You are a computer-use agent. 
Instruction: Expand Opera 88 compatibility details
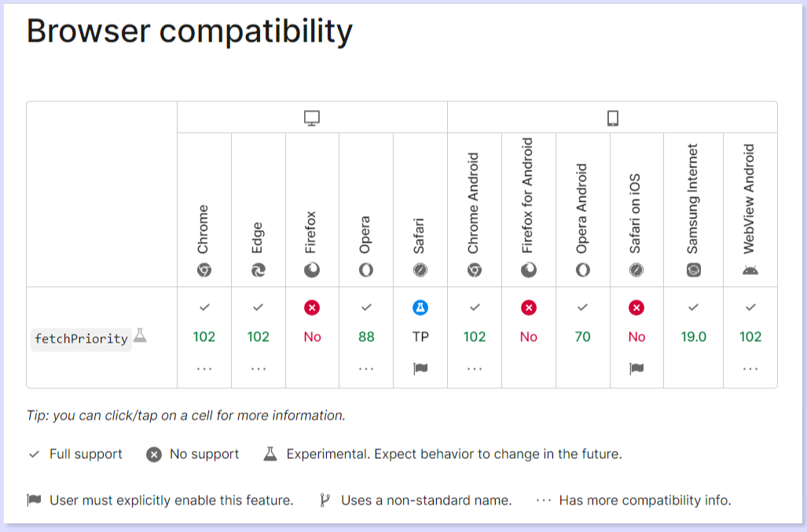point(366,369)
